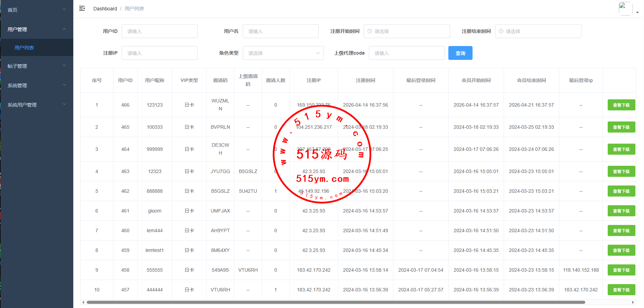Image resolution: width=644 pixels, height=308 pixels.
Task: Click the clock icon in 注册开始时间 field
Action: (370, 31)
